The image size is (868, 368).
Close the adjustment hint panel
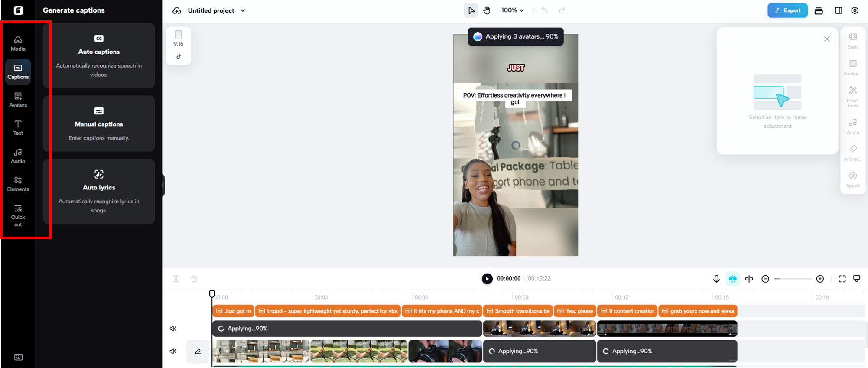pos(827,39)
